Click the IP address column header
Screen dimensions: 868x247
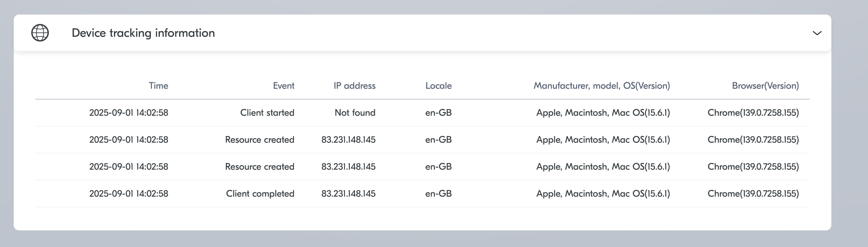354,86
